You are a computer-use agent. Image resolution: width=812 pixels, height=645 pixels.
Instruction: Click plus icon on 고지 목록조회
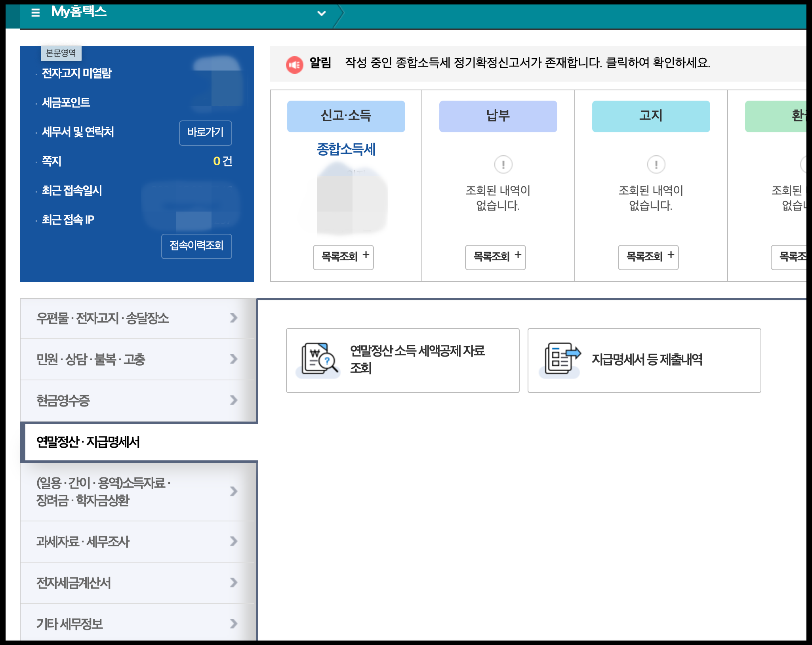click(671, 255)
